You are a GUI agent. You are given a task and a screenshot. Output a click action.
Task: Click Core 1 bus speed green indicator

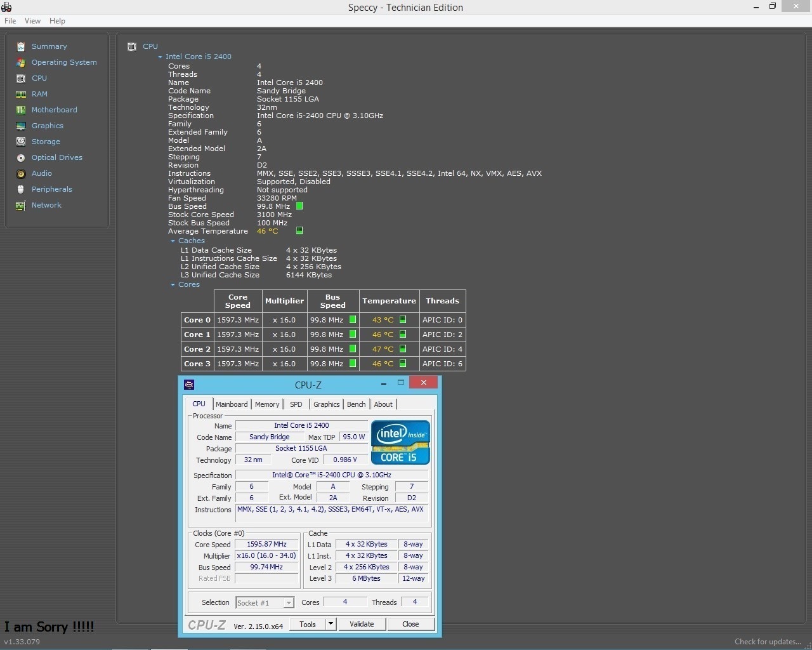353,334
